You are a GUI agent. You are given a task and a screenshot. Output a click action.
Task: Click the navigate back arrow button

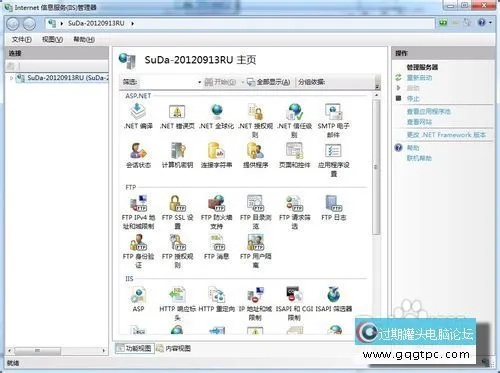(13, 24)
